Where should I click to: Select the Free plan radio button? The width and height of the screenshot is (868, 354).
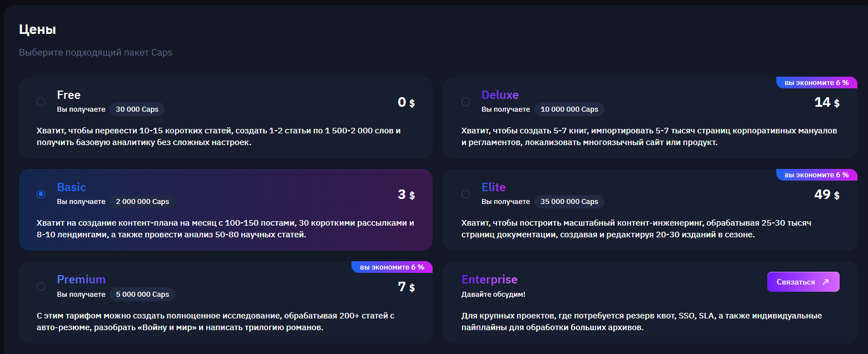point(41,102)
